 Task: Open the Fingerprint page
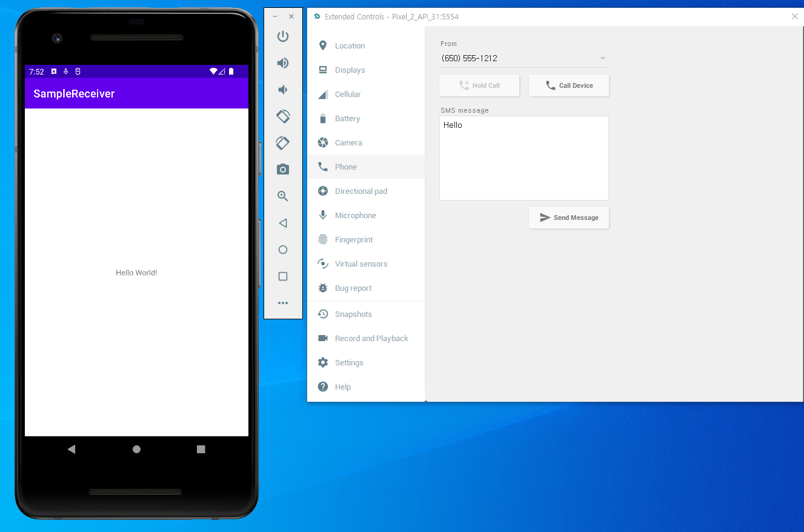coord(366,239)
